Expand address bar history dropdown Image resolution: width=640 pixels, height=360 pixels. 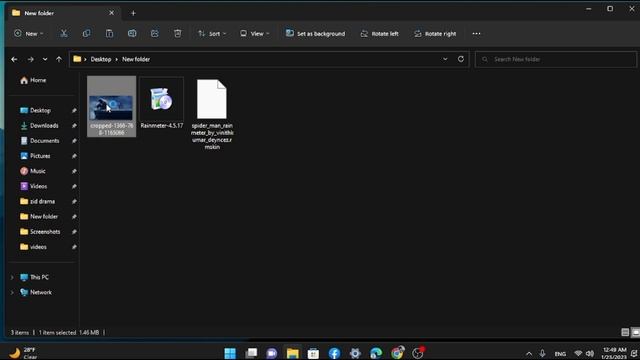point(445,59)
